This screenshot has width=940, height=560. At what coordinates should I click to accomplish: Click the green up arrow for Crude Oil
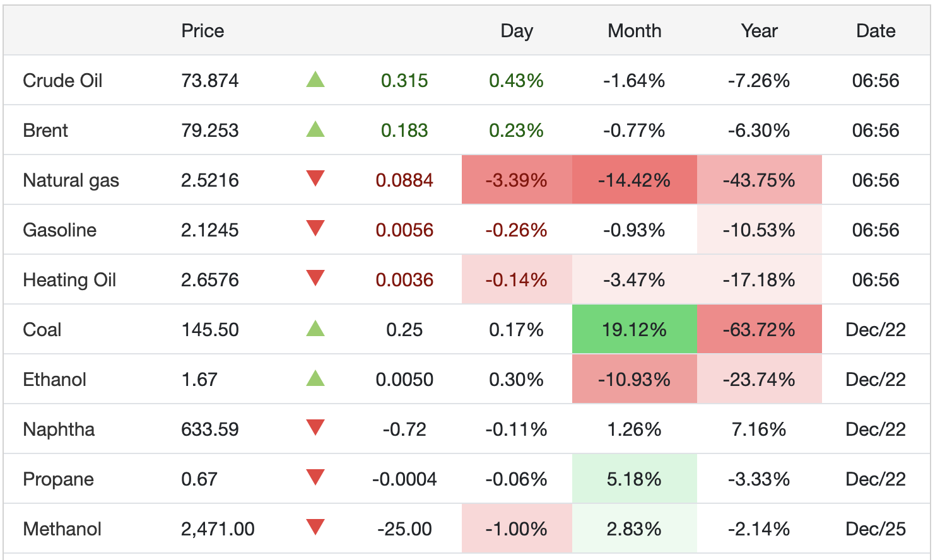pos(315,79)
